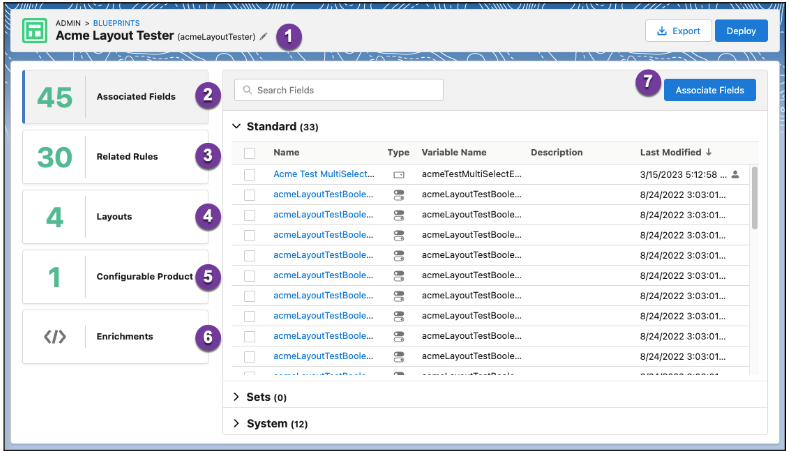Expand the System (12) section
Viewport: 789px width, 451px height.
coord(236,423)
